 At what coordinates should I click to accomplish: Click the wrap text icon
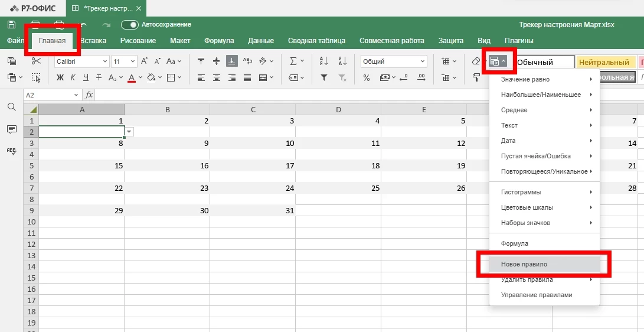247,61
